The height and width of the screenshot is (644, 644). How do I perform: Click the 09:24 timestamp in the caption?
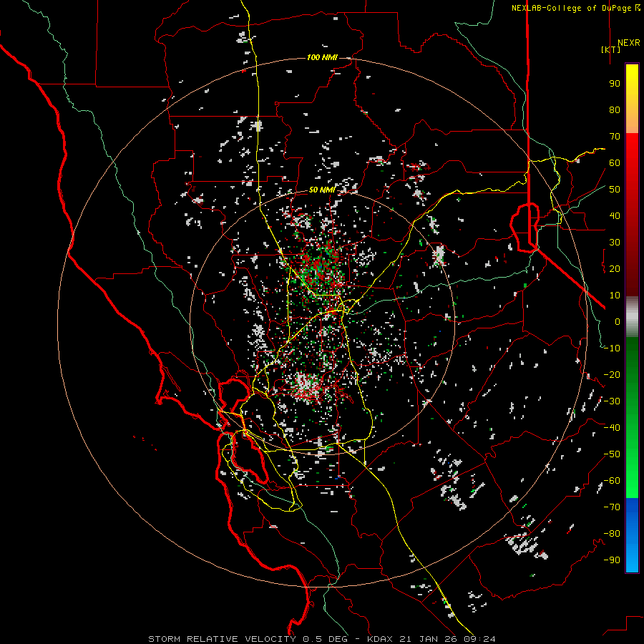click(x=479, y=639)
